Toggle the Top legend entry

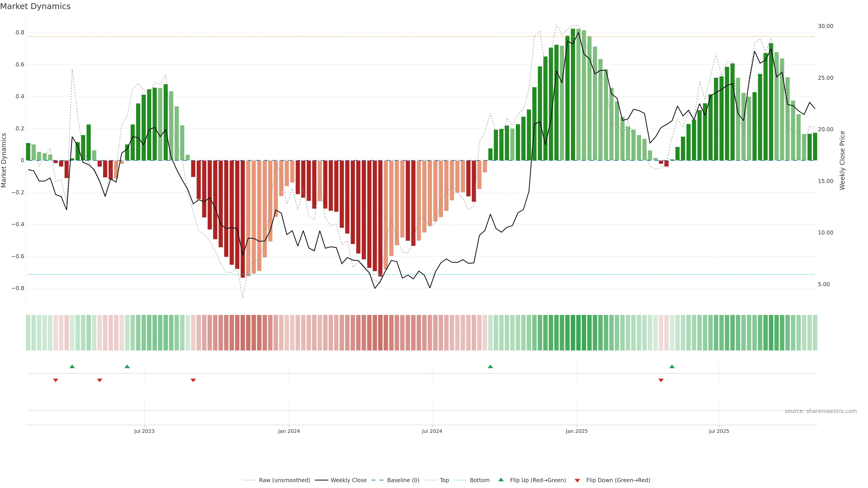point(444,480)
